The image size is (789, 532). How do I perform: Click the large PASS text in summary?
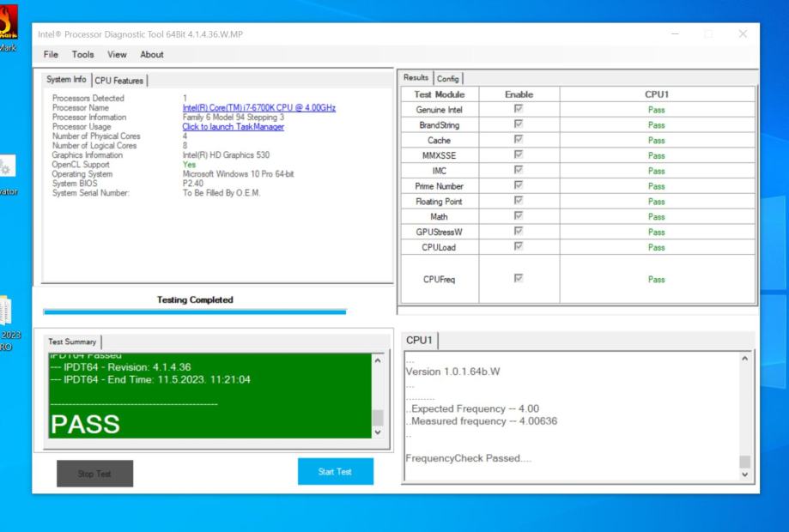(85, 424)
